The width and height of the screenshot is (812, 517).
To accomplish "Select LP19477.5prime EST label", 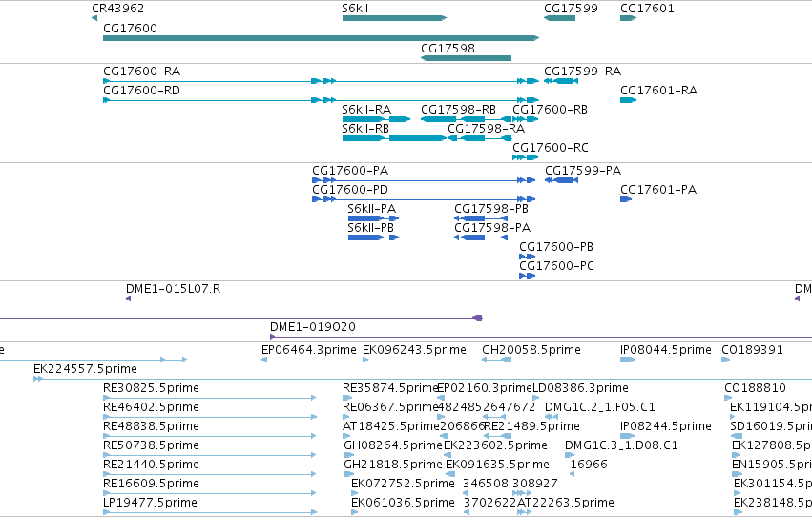I will point(150,504).
